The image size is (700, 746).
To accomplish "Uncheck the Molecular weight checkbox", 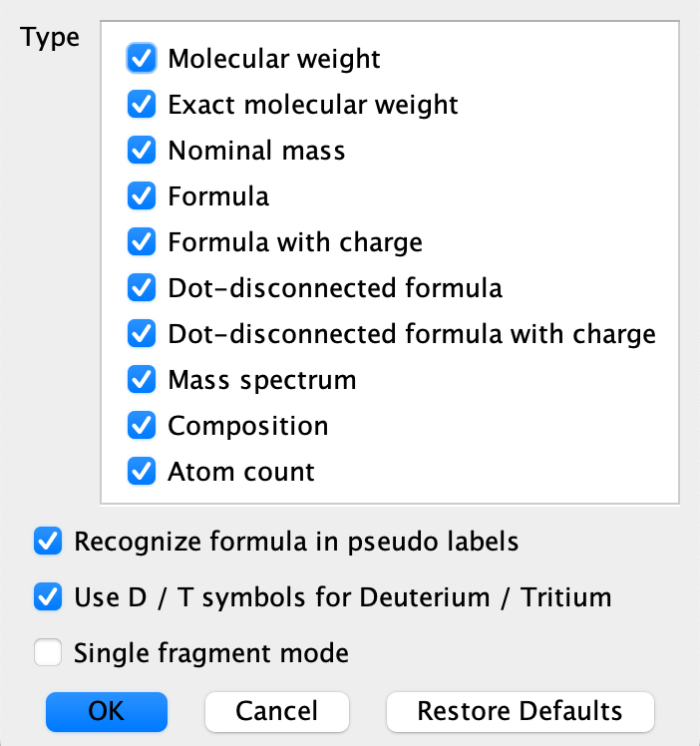I will [x=143, y=59].
